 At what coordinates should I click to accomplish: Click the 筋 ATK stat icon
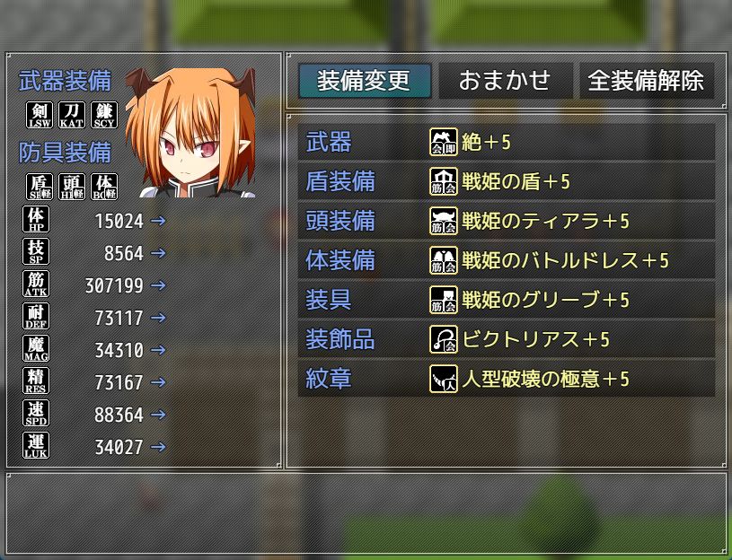point(36,284)
